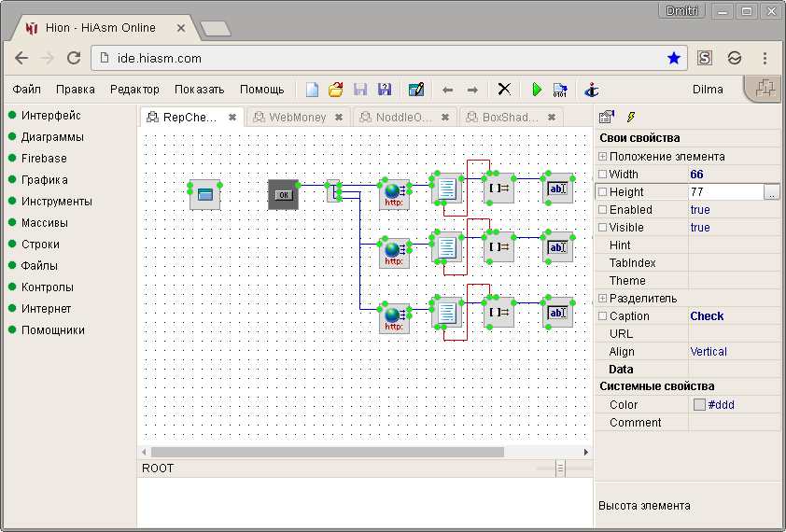Click the green Run play icon

(x=537, y=90)
